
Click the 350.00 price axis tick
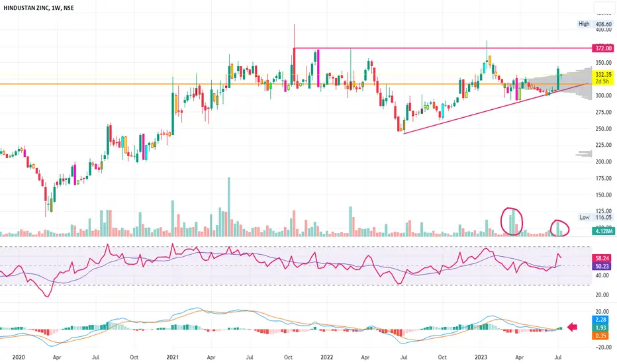603,63
